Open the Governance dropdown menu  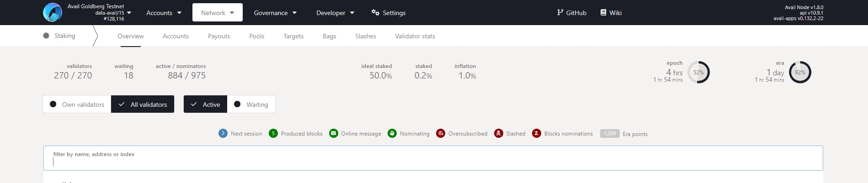click(x=275, y=13)
